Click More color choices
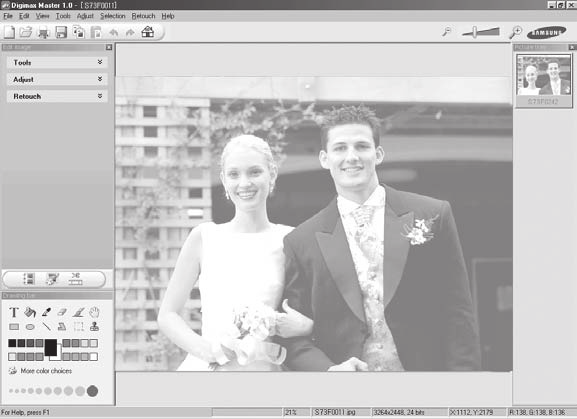The width and height of the screenshot is (577, 419). click(46, 371)
